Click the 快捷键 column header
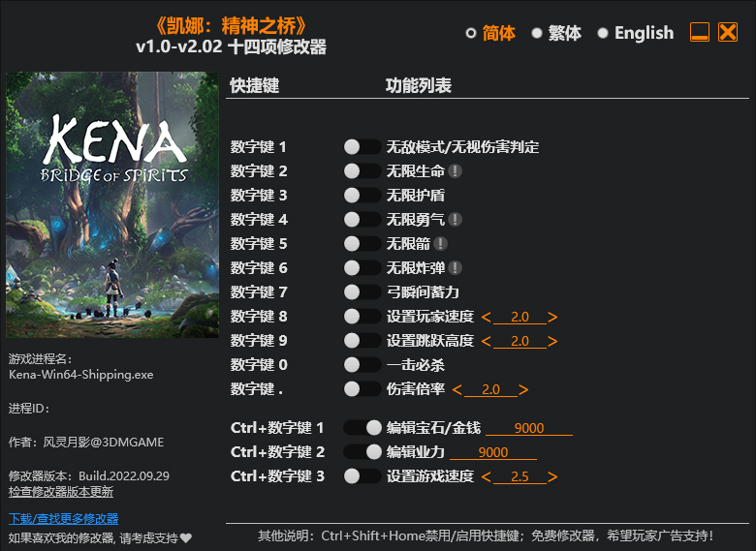The height and width of the screenshot is (551, 756). coord(255,86)
